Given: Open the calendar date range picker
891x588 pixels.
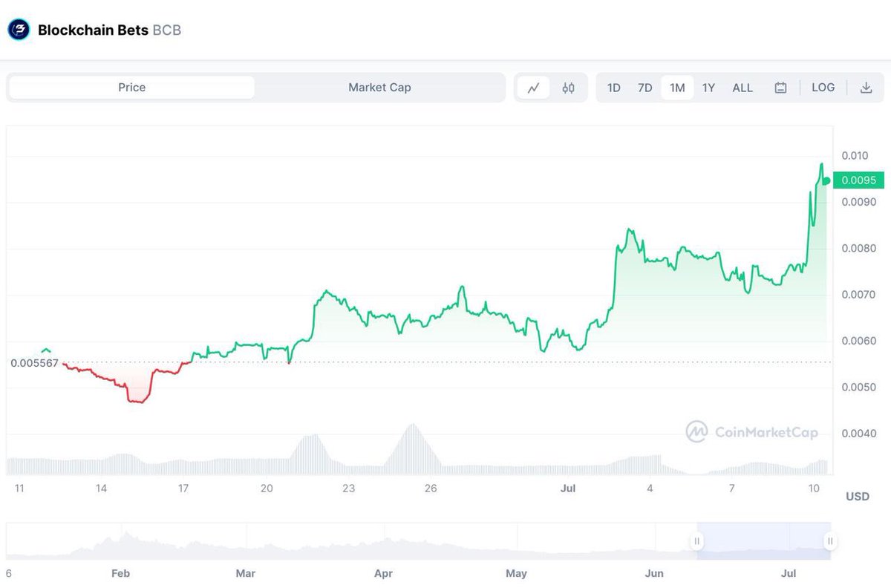Looking at the screenshot, I should 780,88.
